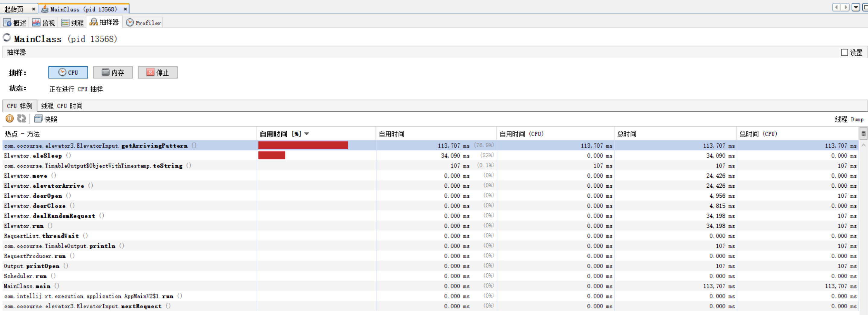Image resolution: width=868 pixels, height=315 pixels.
Task: Click the scroll documents left arrow
Action: [836, 7]
